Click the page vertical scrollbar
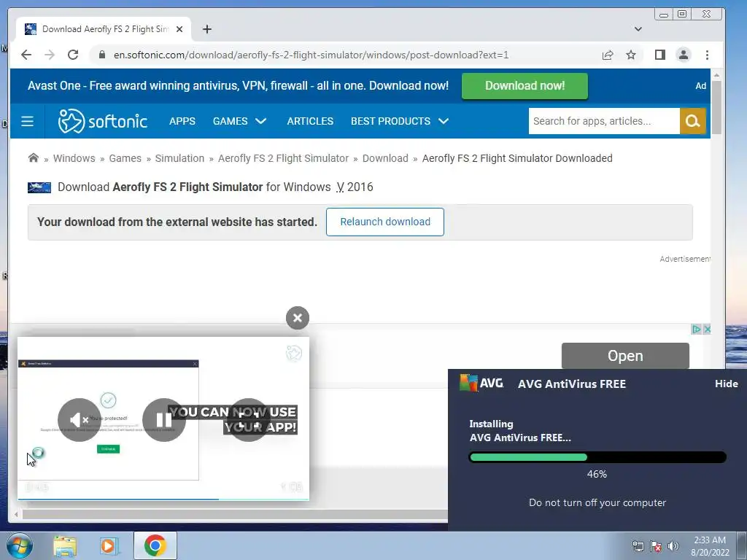 pyautogui.click(x=716, y=107)
